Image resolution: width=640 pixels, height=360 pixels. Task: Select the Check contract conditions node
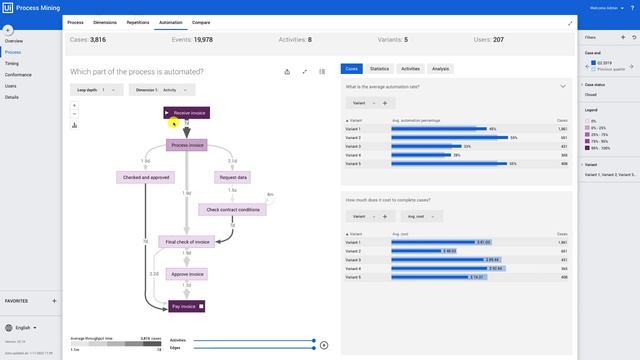coord(233,210)
